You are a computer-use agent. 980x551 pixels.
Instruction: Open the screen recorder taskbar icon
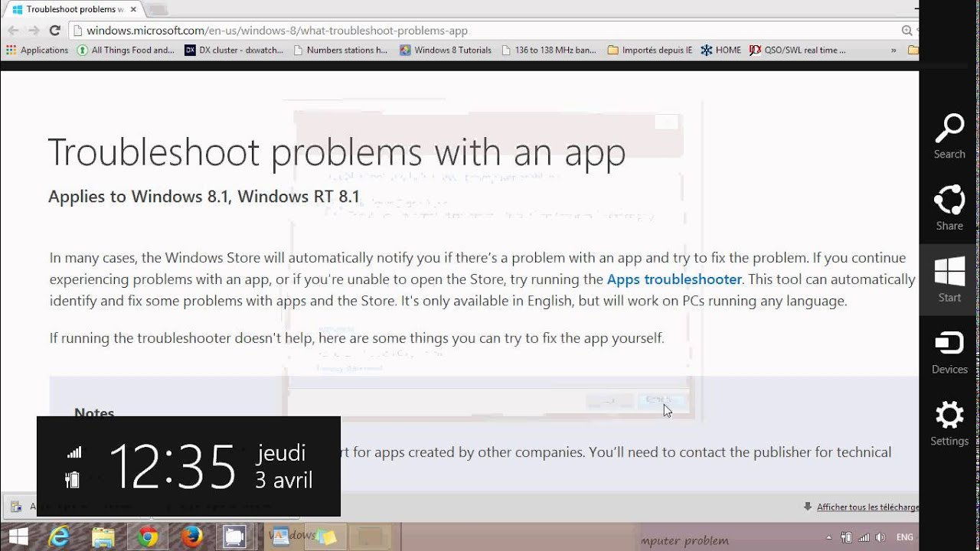click(234, 536)
